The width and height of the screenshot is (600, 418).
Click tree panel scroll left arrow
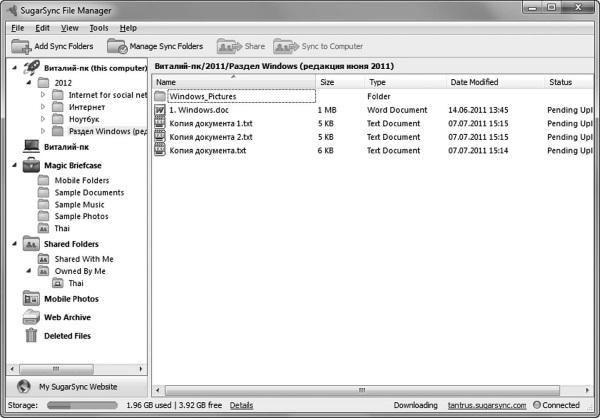point(12,369)
